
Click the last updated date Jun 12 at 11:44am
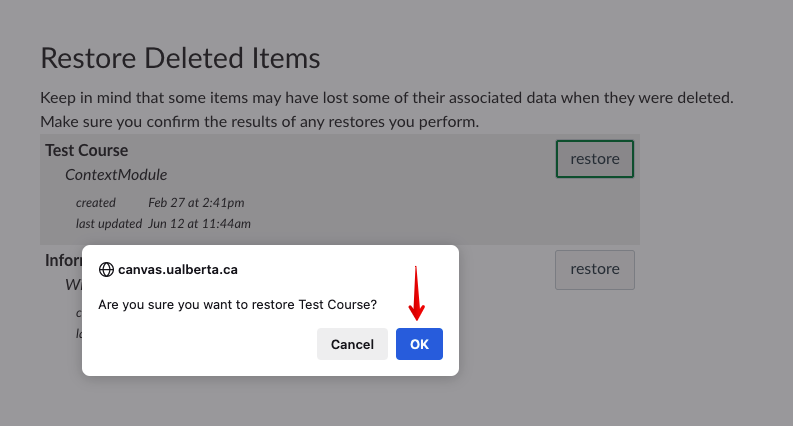(199, 223)
